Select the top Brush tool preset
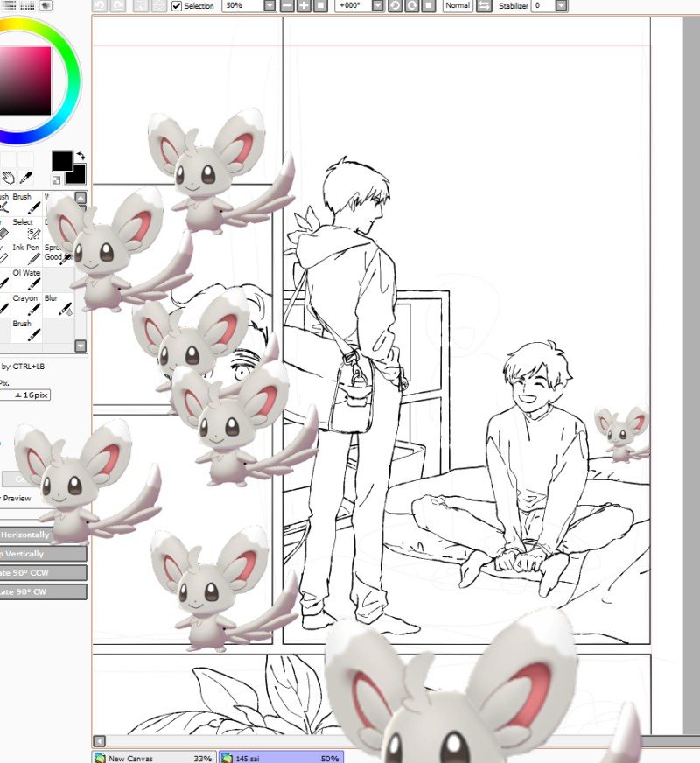Screen dimensions: 700x763 pyautogui.click(x=27, y=203)
